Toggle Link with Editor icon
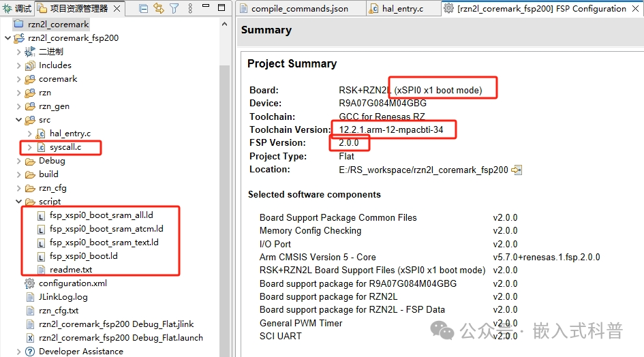 (159, 8)
